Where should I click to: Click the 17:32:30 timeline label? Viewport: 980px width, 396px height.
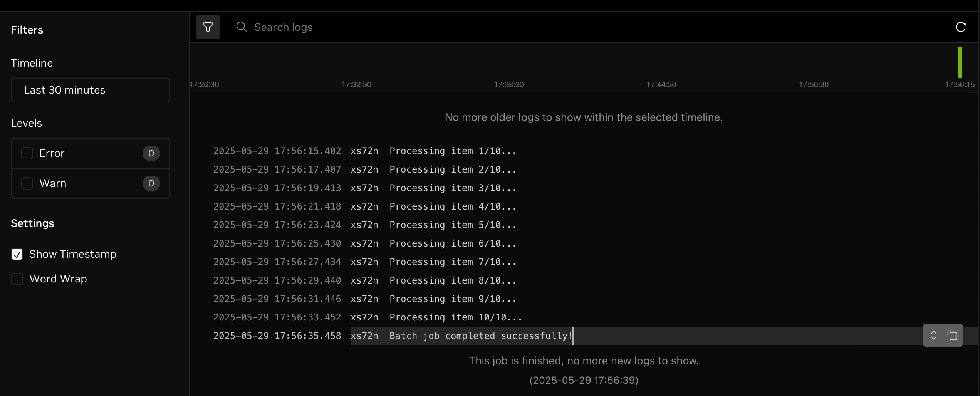pos(356,84)
